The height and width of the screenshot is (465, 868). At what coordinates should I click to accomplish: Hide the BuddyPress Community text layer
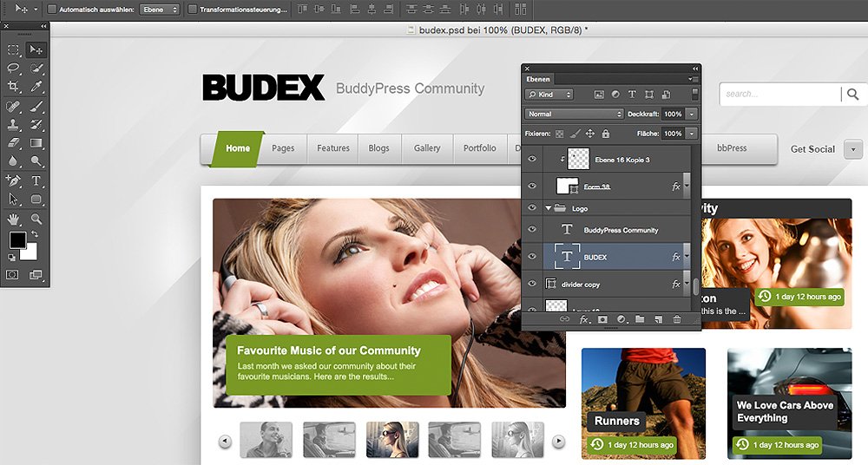click(532, 229)
